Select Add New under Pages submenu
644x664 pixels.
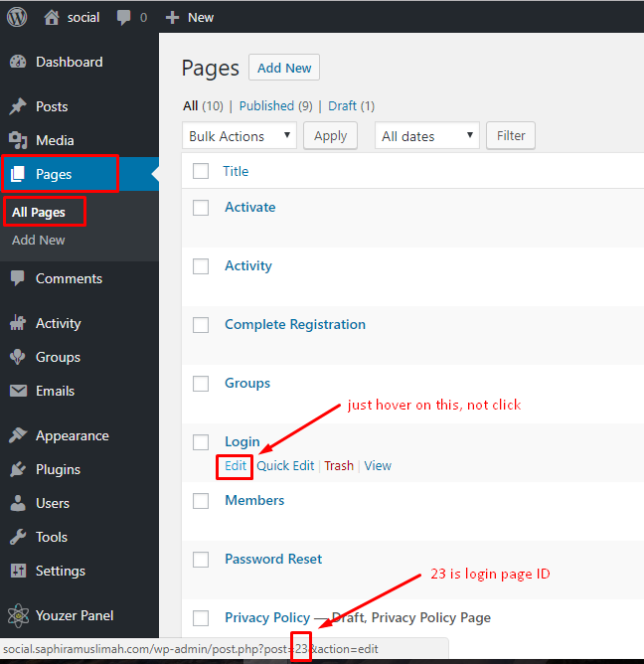click(39, 240)
